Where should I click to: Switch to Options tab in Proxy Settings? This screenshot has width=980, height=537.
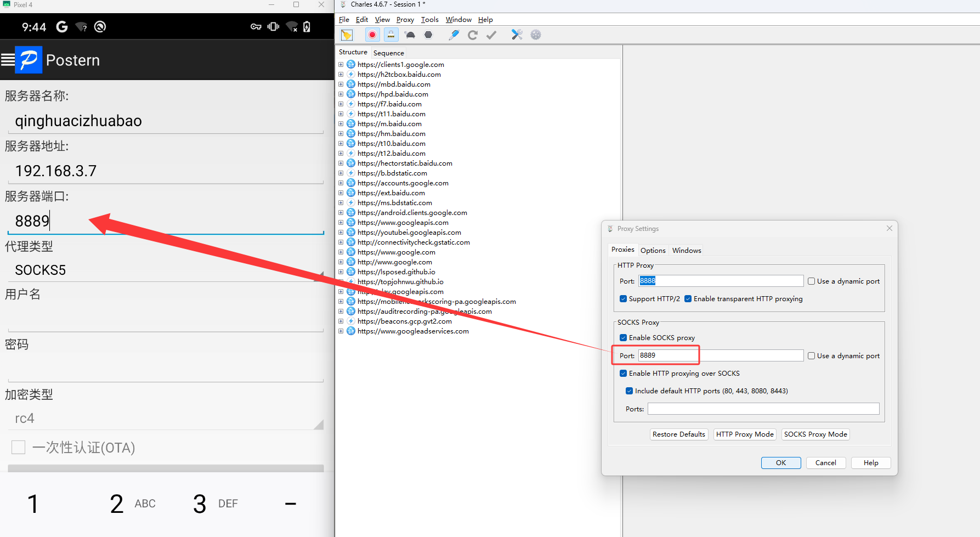click(x=653, y=251)
